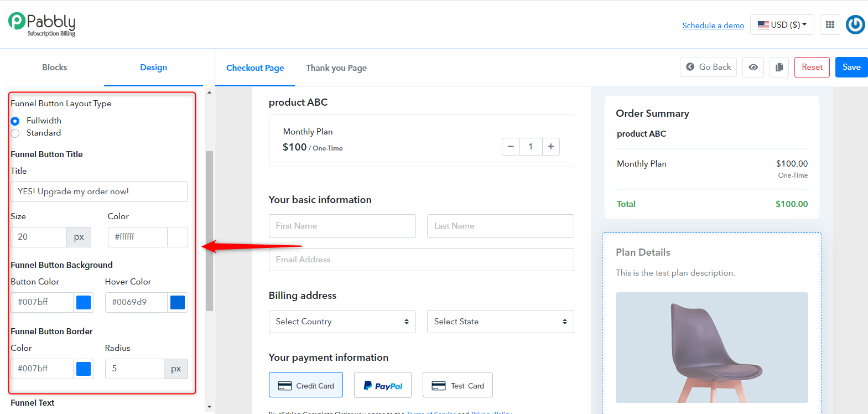The width and height of the screenshot is (868, 414).
Task: Open the Select Country dropdown
Action: (x=342, y=322)
